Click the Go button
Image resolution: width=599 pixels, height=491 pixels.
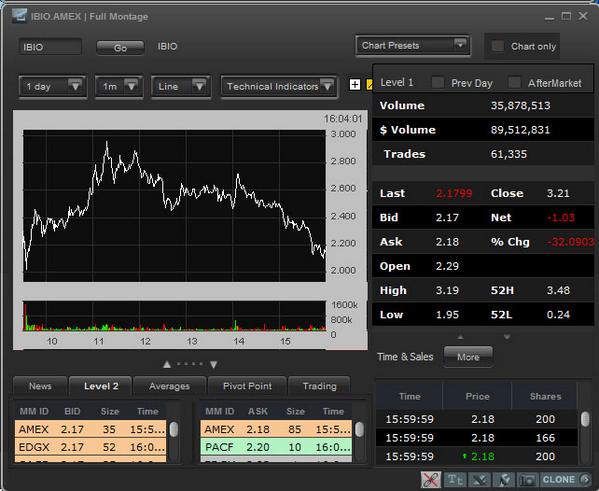(x=120, y=48)
